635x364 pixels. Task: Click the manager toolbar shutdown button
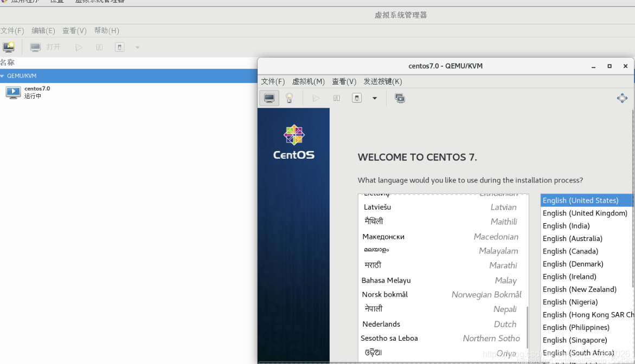click(x=119, y=47)
